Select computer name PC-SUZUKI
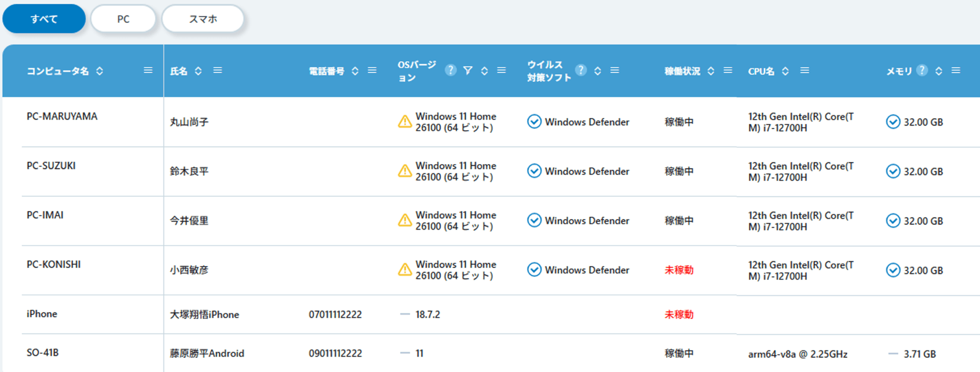Screen dimensions: 980x372 tap(51, 166)
